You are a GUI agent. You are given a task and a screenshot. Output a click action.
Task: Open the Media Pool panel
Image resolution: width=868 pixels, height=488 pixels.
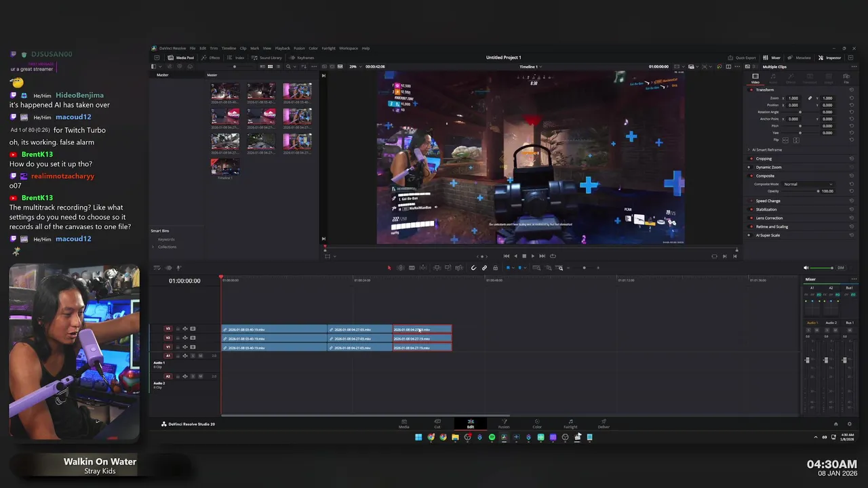pyautogui.click(x=181, y=58)
